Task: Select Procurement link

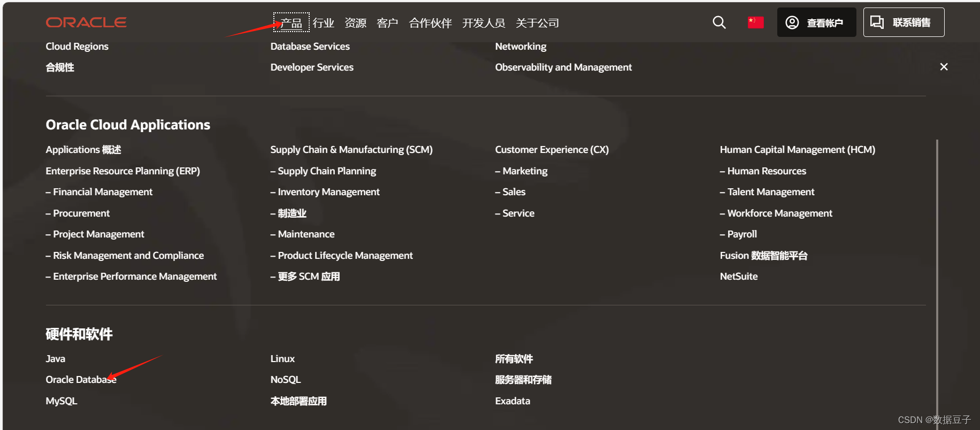Action: point(78,213)
